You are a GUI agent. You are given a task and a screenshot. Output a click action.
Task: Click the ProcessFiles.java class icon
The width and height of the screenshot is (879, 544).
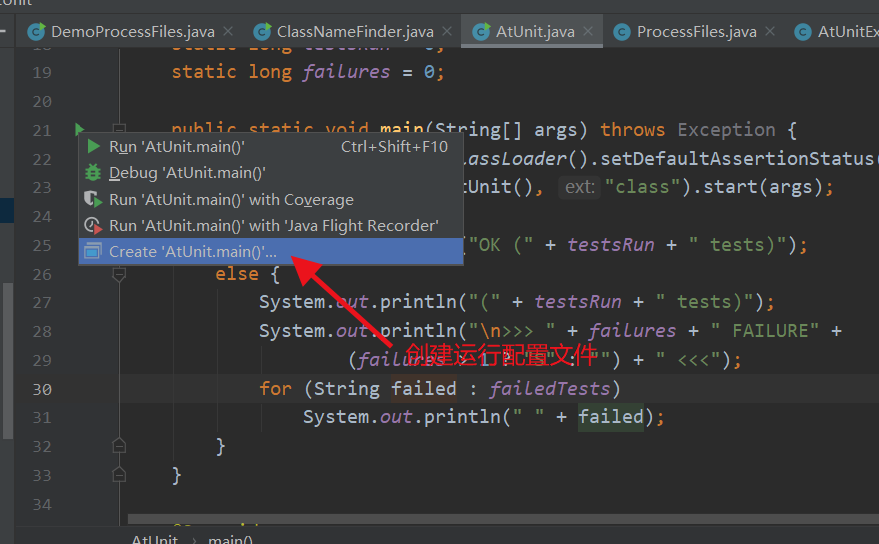pos(622,32)
